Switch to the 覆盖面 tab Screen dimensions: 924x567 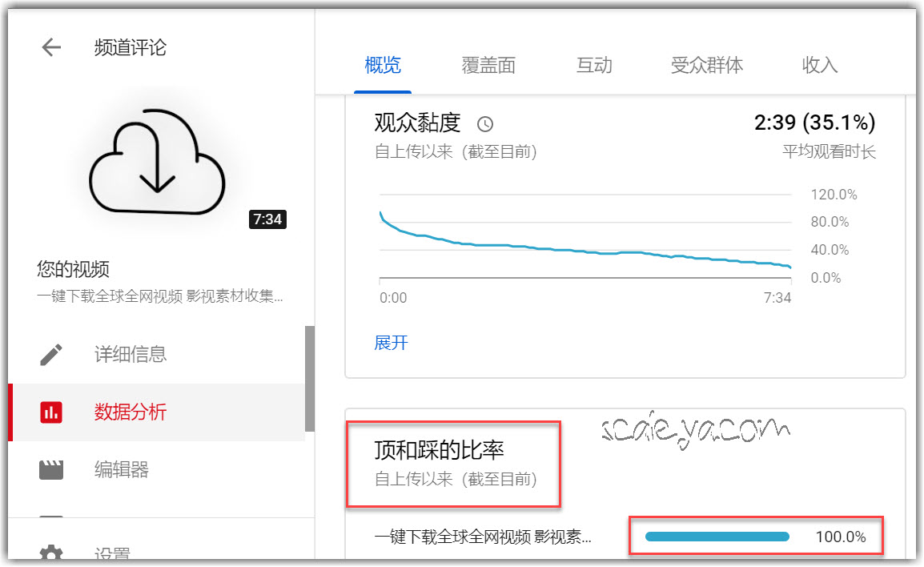pos(488,66)
